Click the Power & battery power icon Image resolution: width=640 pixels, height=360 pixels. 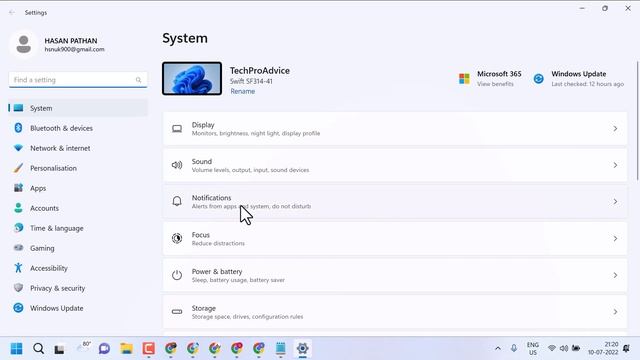[x=177, y=275]
